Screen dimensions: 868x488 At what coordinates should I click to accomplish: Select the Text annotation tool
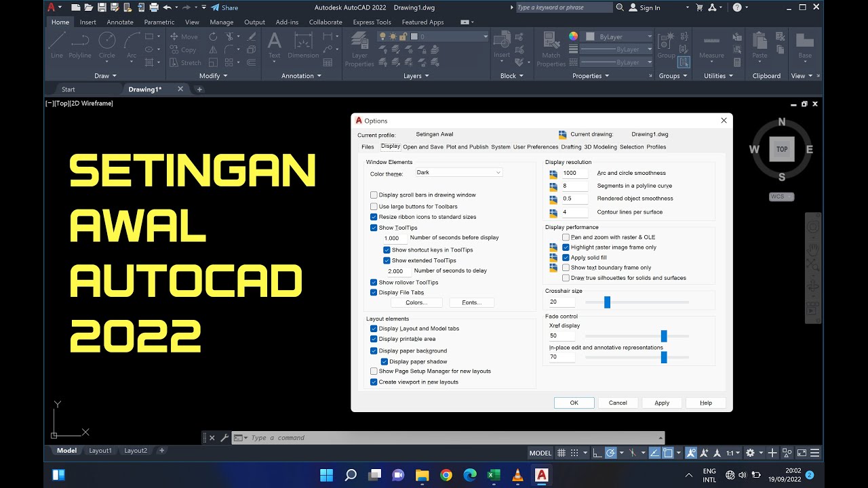pos(274,45)
